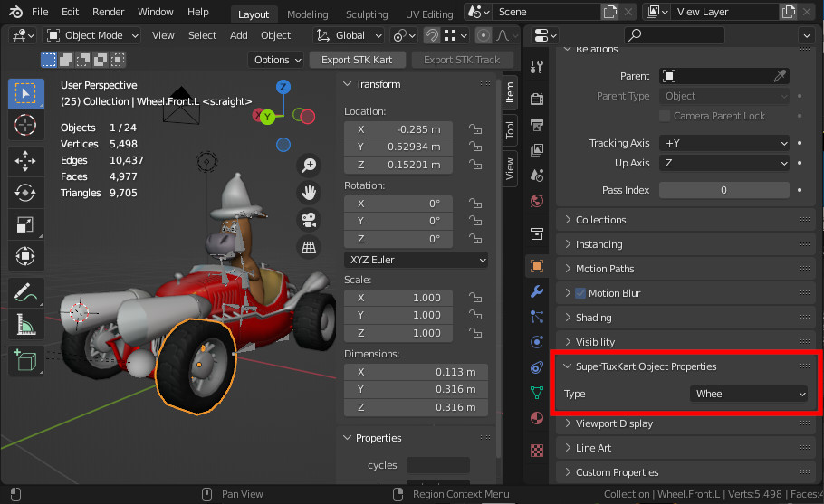
Task: Select the Transform tool
Action: click(x=25, y=256)
